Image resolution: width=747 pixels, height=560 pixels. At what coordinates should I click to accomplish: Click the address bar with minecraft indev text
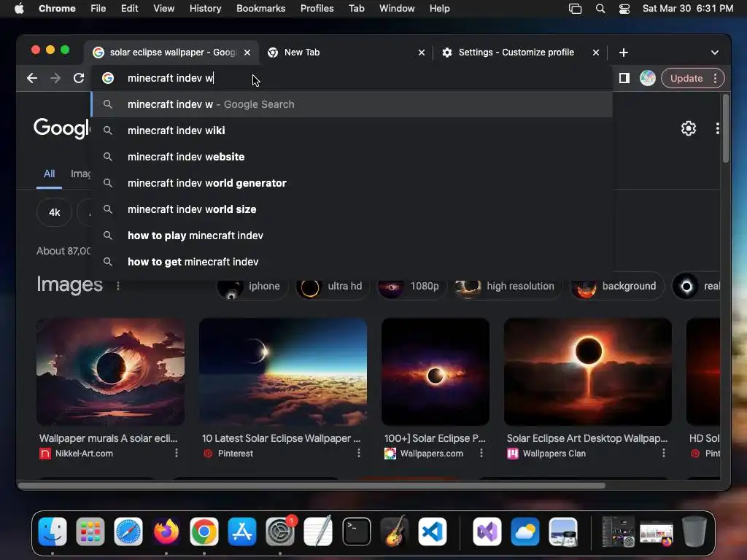coord(352,78)
